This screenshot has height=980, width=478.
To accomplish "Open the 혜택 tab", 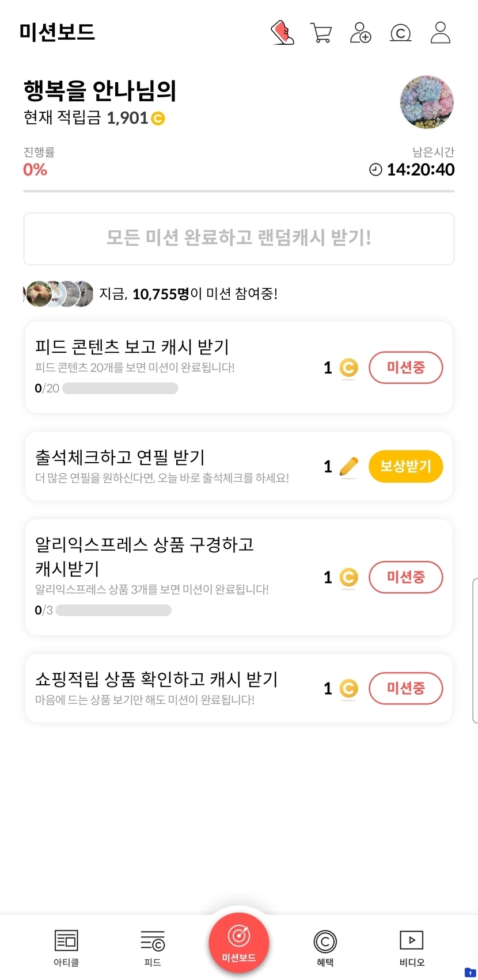I will (325, 947).
